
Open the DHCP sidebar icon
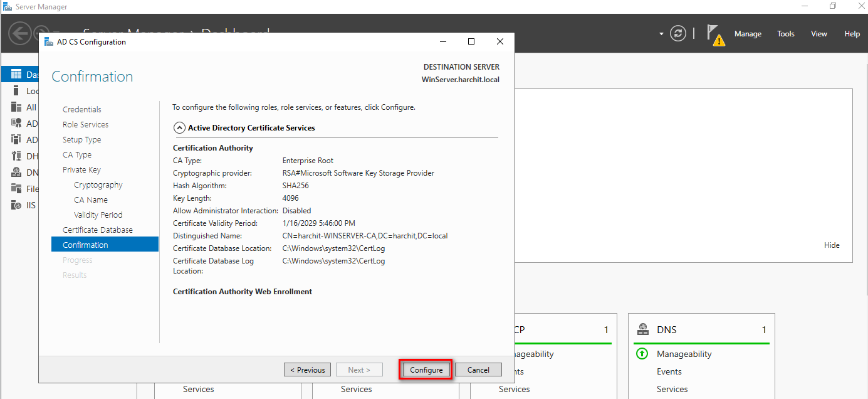(16, 156)
